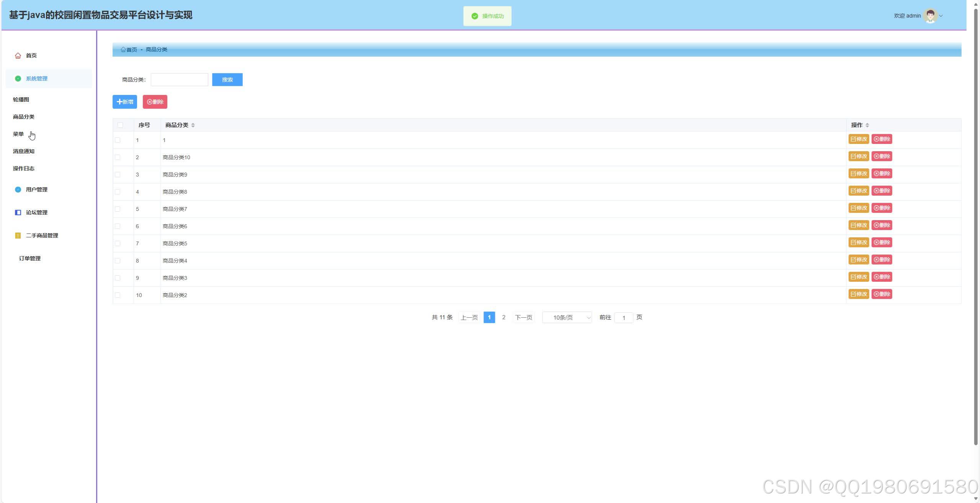980x503 pixels.
Task: Check the row for 商品分类10
Action: [118, 157]
